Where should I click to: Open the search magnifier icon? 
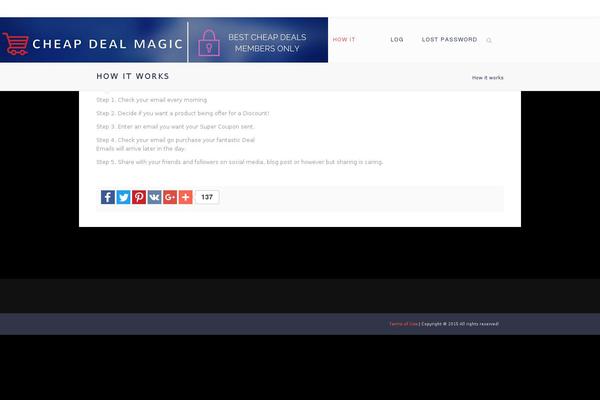pyautogui.click(x=489, y=40)
